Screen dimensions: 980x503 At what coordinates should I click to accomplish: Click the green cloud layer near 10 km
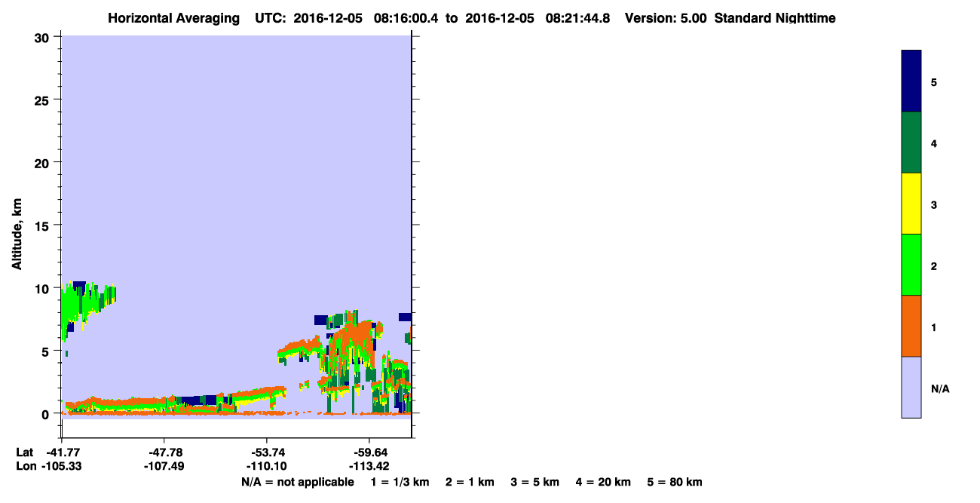(87, 302)
